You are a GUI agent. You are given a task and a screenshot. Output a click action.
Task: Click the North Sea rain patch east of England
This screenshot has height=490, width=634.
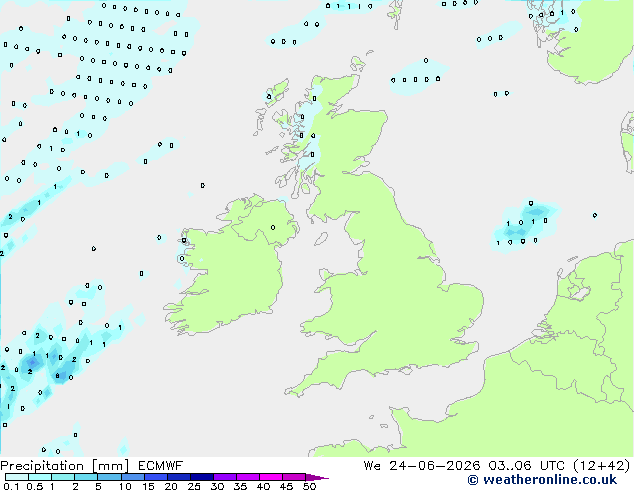[525, 226]
